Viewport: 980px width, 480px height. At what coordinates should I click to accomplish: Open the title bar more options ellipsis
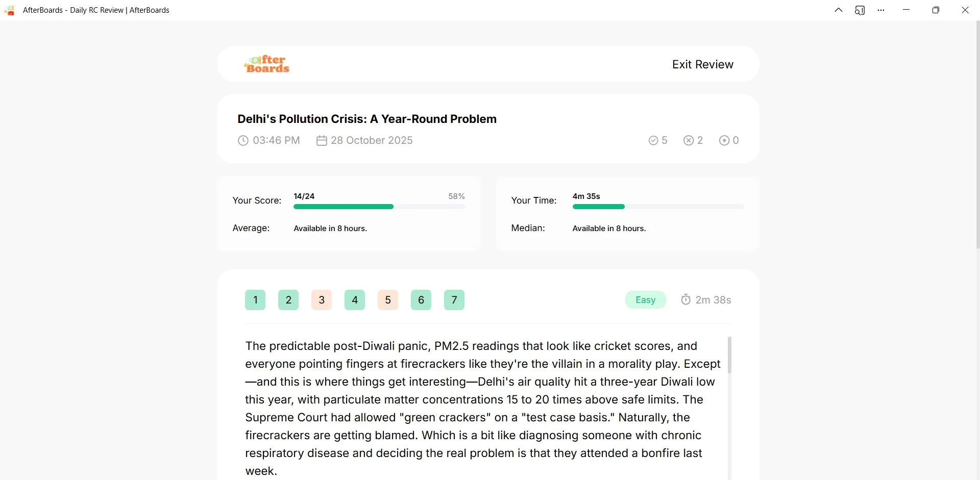(x=881, y=10)
